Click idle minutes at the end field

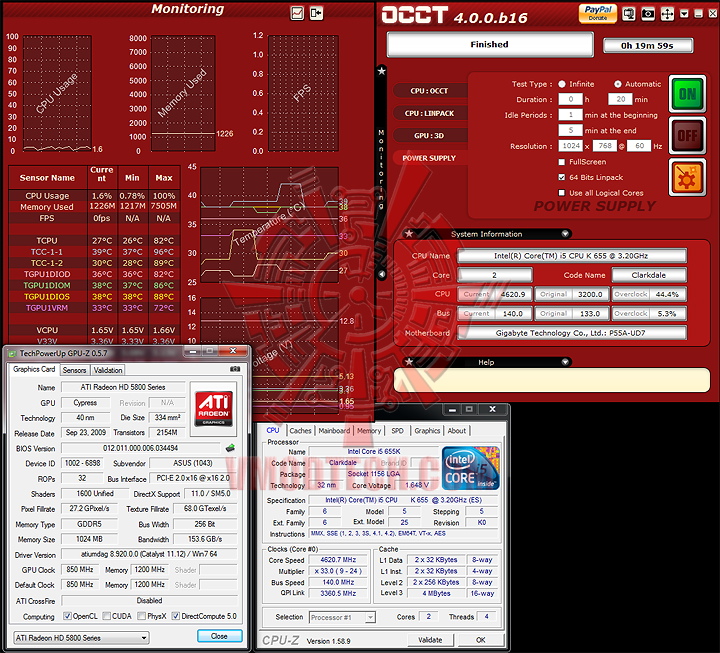571,130
